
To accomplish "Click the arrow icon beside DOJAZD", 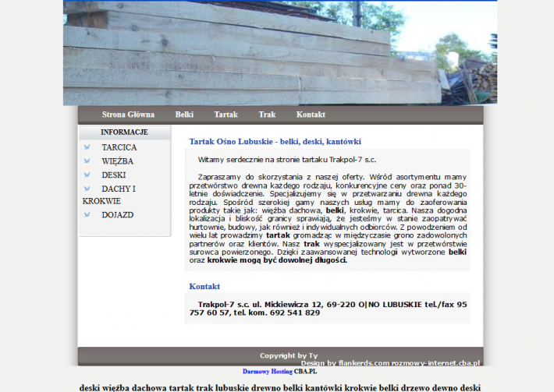I will (x=86, y=215).
